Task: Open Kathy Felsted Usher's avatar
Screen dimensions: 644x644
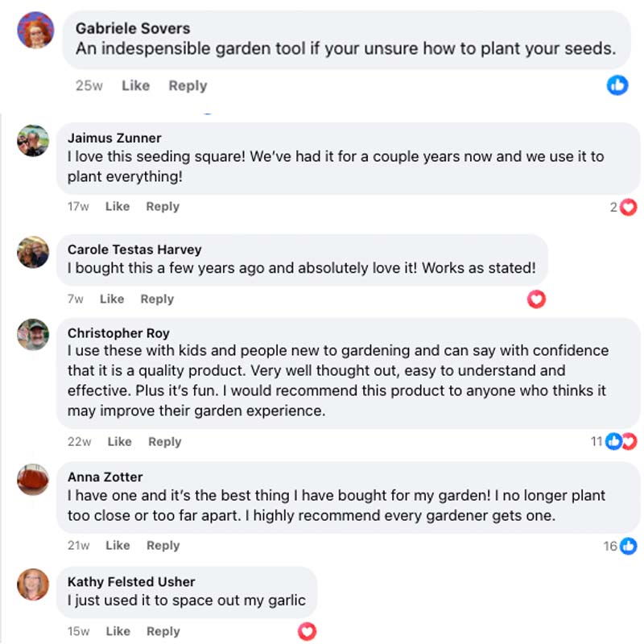Action: click(x=33, y=584)
